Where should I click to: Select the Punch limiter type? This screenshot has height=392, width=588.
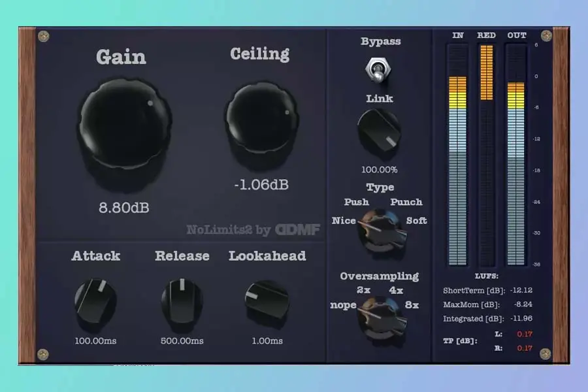click(x=406, y=202)
